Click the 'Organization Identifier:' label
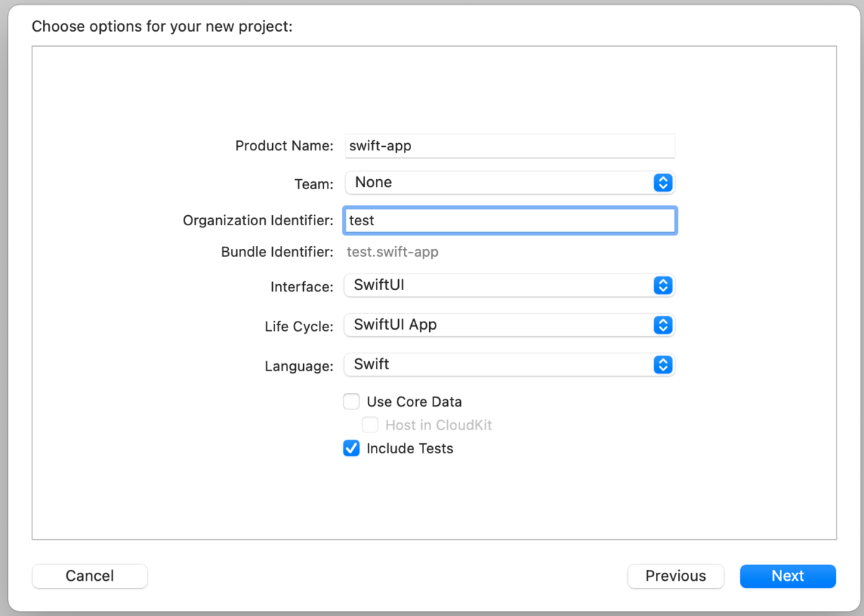This screenshot has width=864, height=616. pyautogui.click(x=258, y=221)
